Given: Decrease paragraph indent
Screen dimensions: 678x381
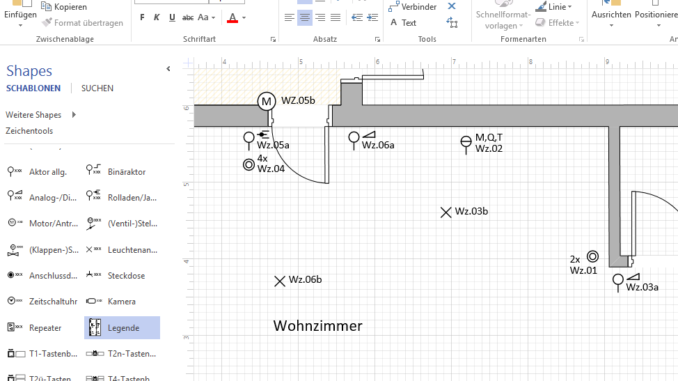Looking at the screenshot, I should click(357, 18).
